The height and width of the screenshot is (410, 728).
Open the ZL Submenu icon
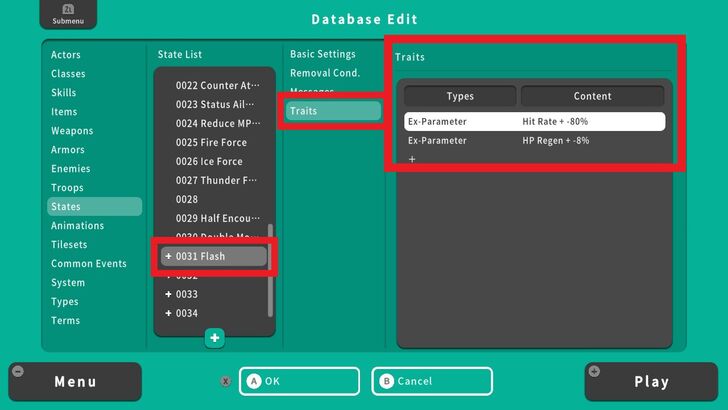[62, 14]
